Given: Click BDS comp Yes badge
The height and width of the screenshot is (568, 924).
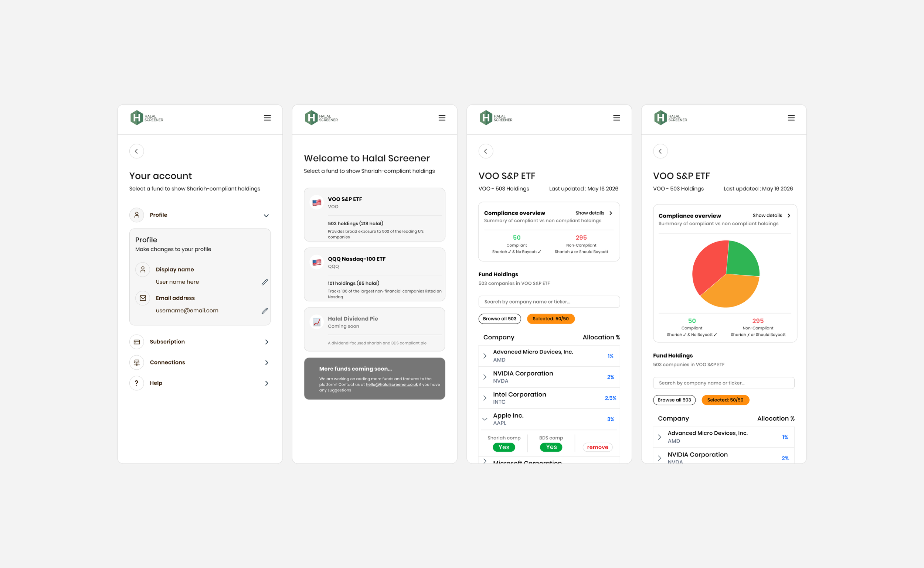Looking at the screenshot, I should tap(551, 447).
